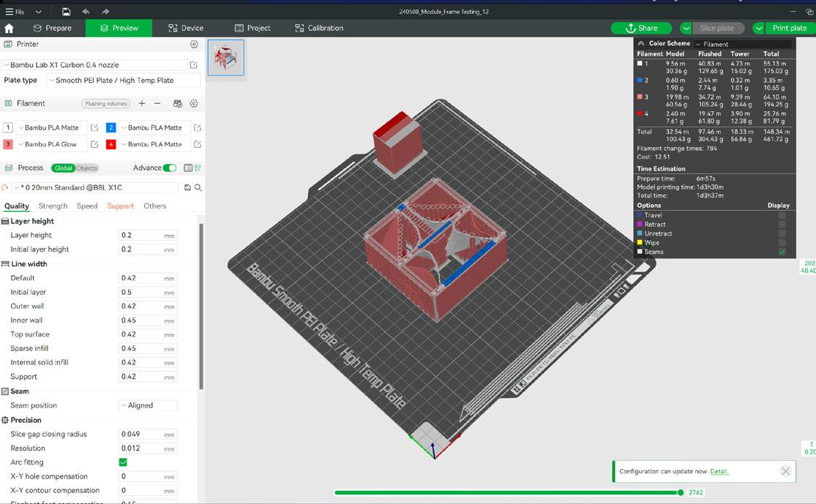Click the Resolution value field

tap(148, 448)
